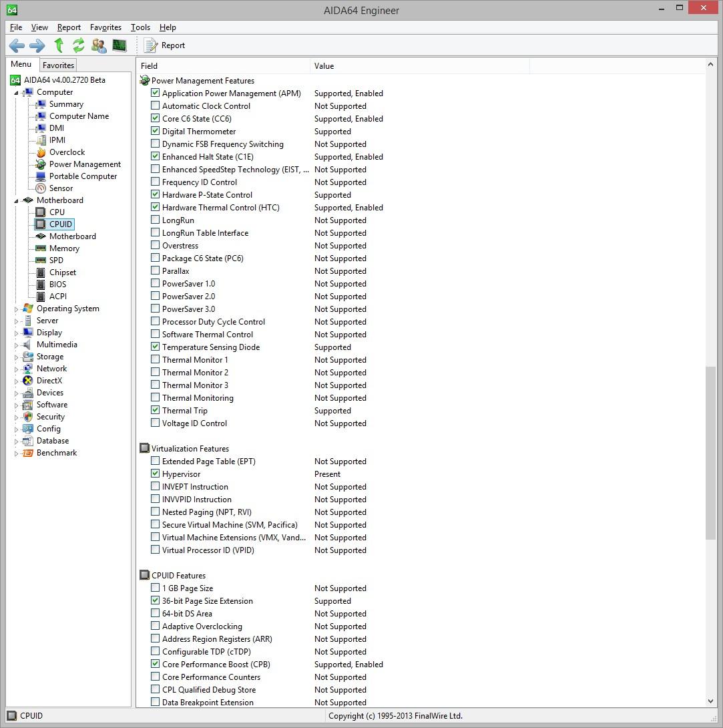Click the Power Management tree icon
The image size is (723, 728).
(x=41, y=164)
